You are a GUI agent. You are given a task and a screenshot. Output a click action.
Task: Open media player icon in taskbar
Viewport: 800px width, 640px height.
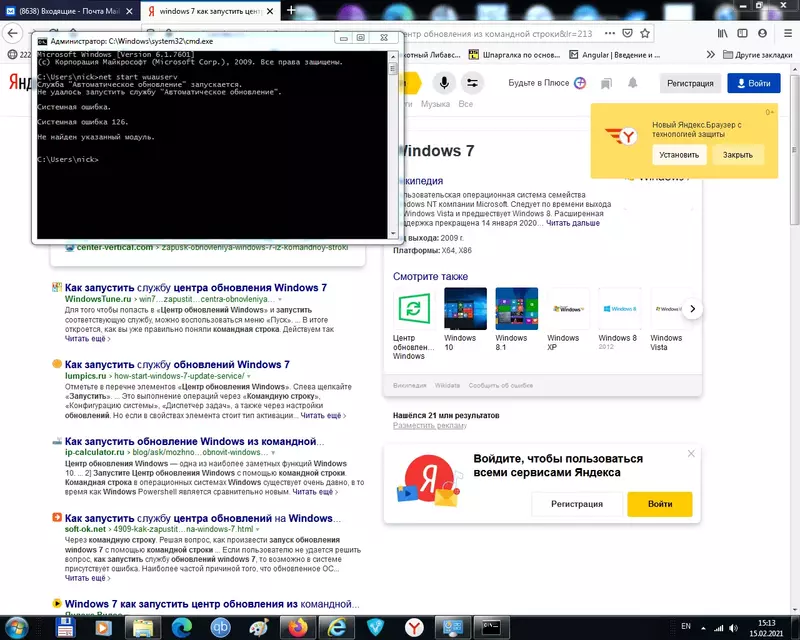pos(104,627)
